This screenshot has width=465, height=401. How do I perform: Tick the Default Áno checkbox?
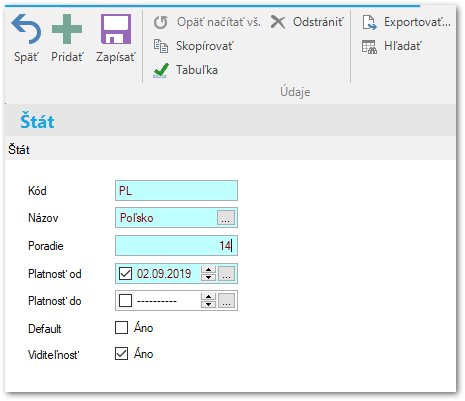[121, 327]
